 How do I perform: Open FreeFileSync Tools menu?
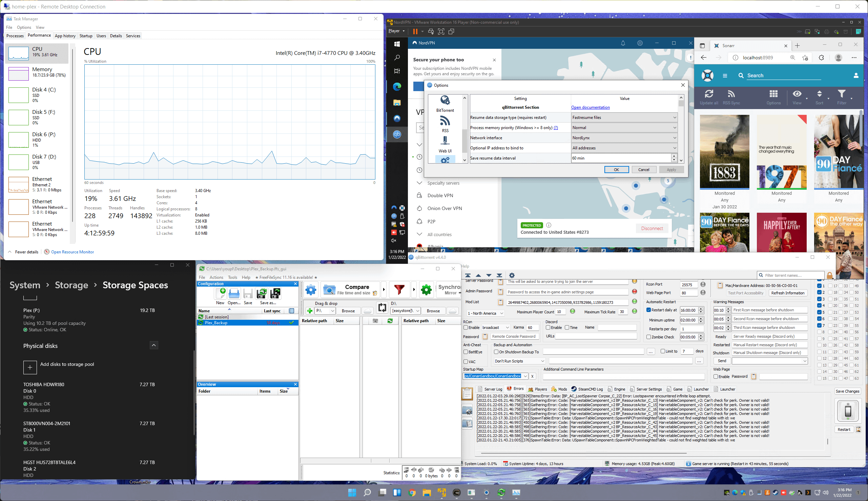[232, 277]
